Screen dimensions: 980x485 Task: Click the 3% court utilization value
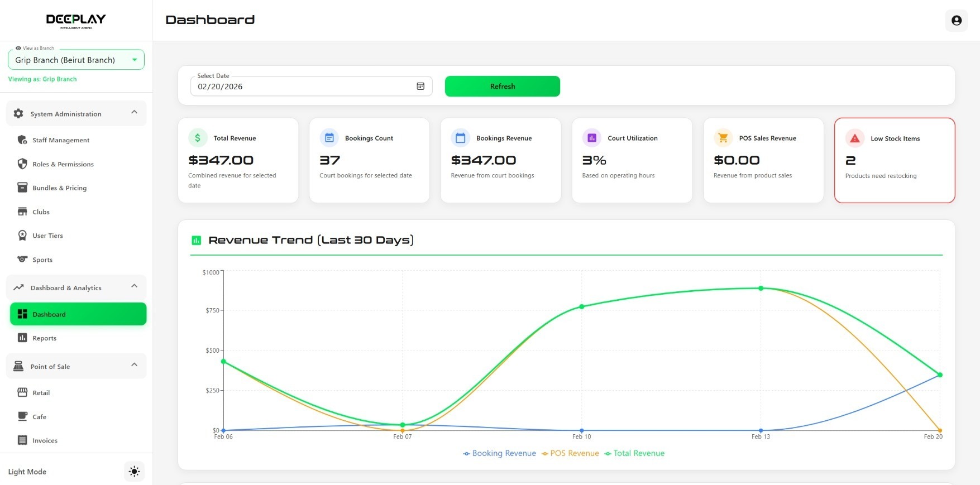[x=594, y=160]
